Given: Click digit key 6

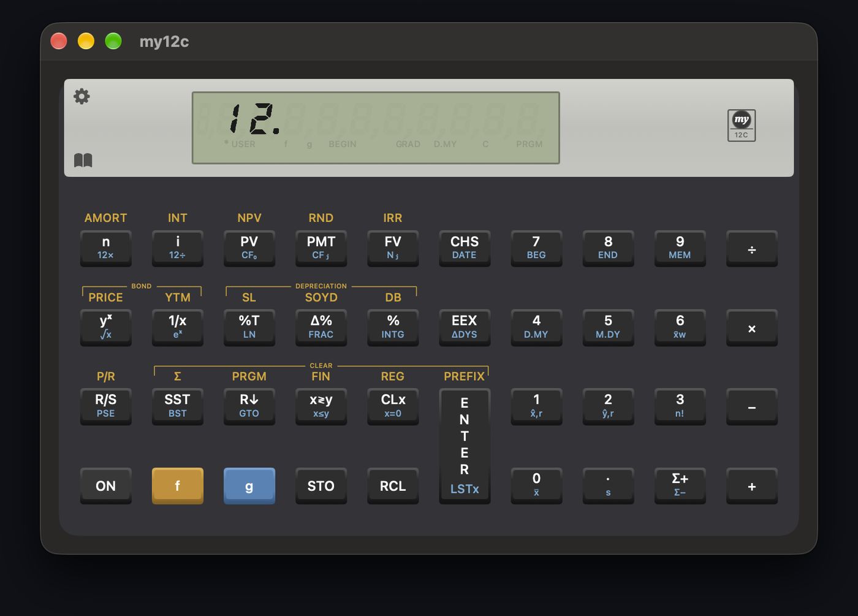Looking at the screenshot, I should click(680, 327).
